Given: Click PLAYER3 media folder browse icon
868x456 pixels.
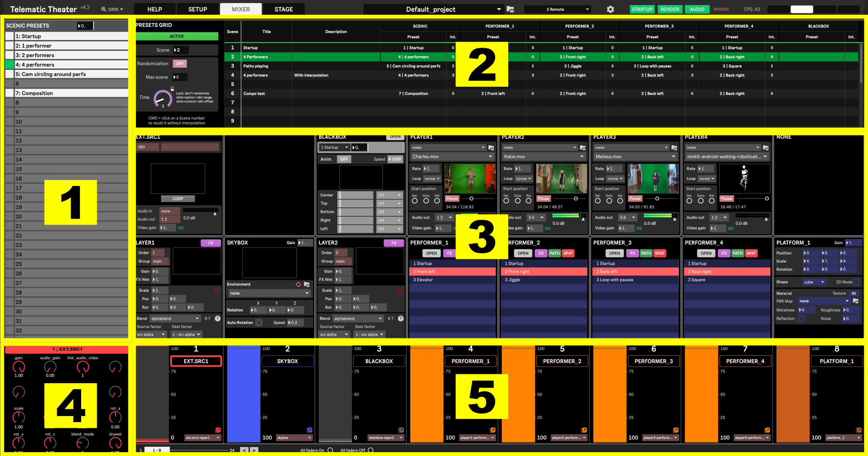Looking at the screenshot, I should coord(674,148).
